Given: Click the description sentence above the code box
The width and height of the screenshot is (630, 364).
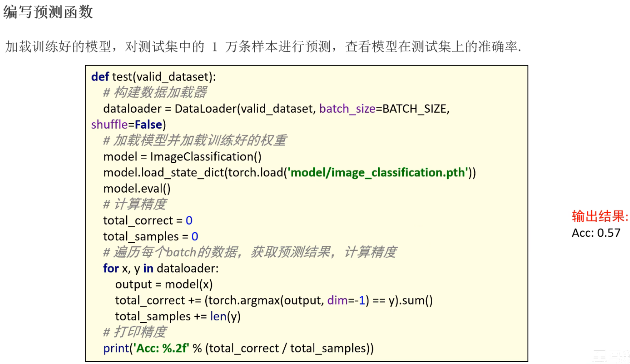Looking at the screenshot, I should coord(262,47).
